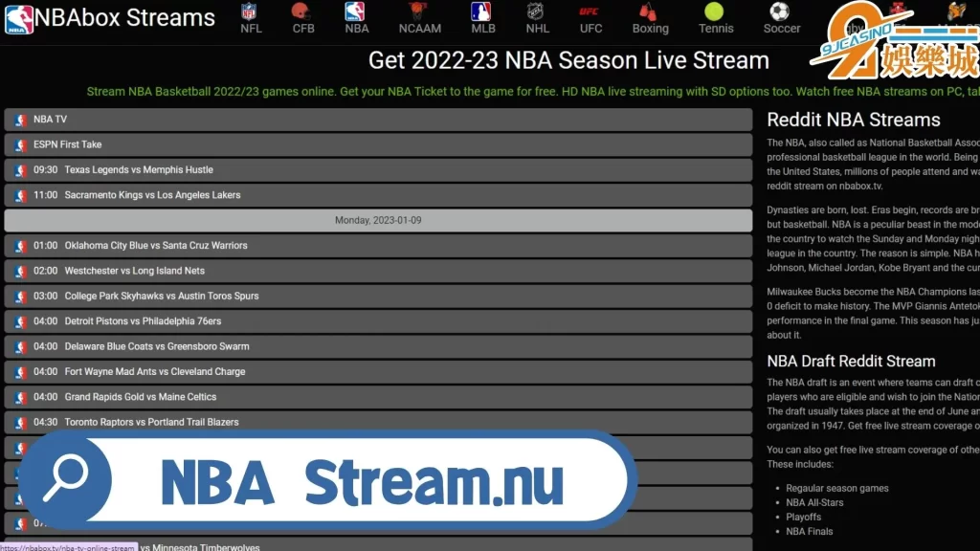Open the Tennis ball icon

[715, 11]
